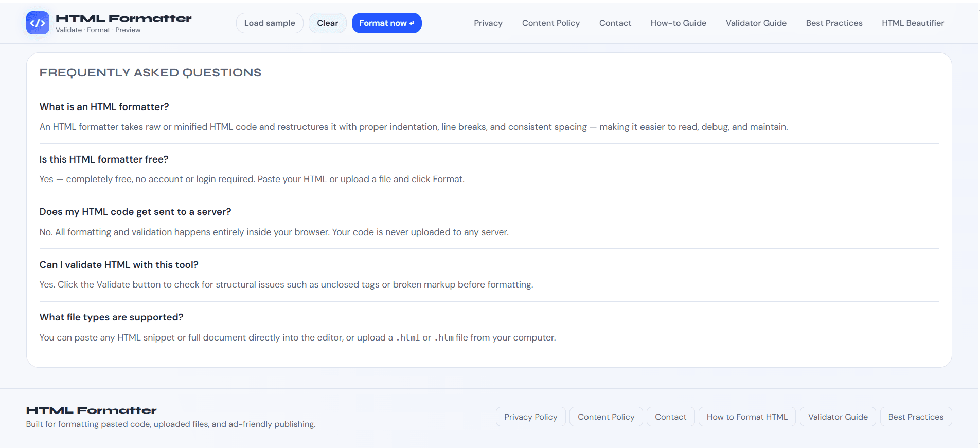
Task: Open Validator Guide footer link
Action: point(838,417)
